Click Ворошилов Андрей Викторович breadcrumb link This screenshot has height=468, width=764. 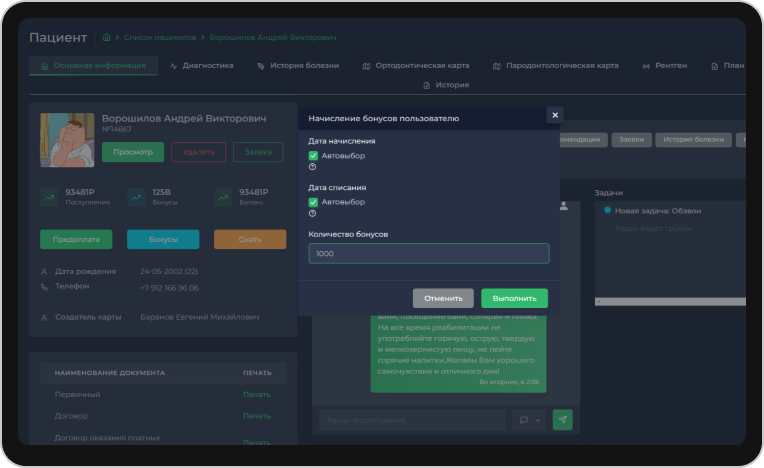(x=273, y=37)
